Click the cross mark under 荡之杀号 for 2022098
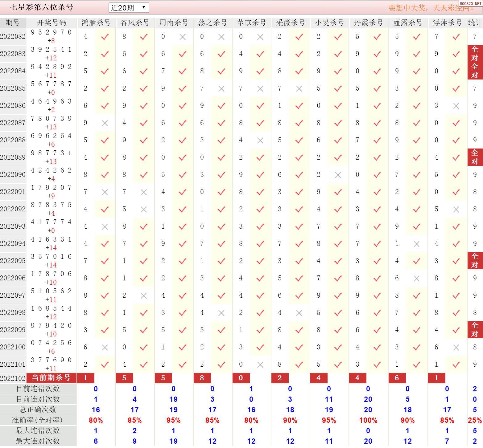This screenshot has height=448, width=483. coord(221,313)
